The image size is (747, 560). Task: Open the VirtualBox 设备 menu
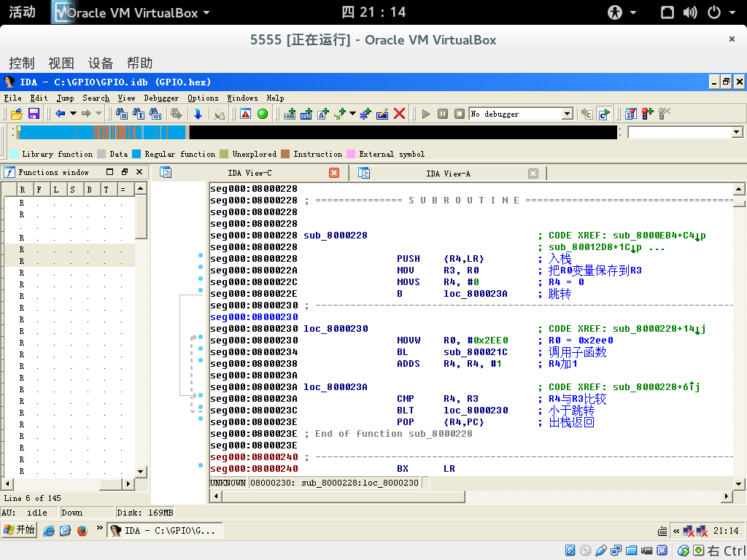click(x=101, y=63)
